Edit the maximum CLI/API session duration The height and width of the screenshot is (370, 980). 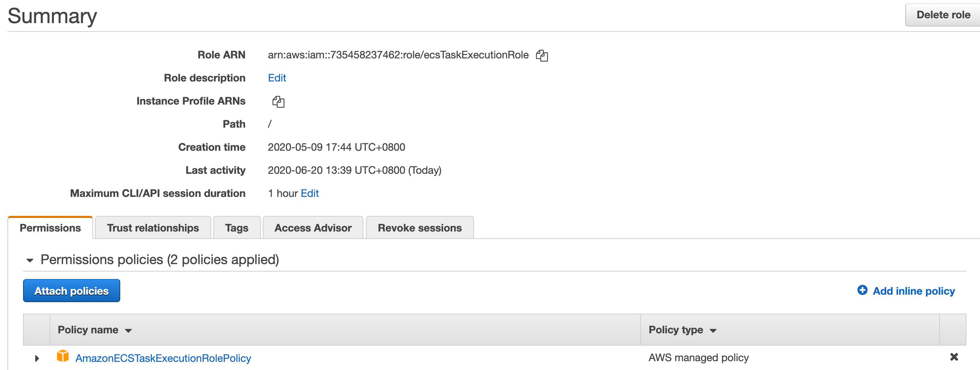[310, 193]
